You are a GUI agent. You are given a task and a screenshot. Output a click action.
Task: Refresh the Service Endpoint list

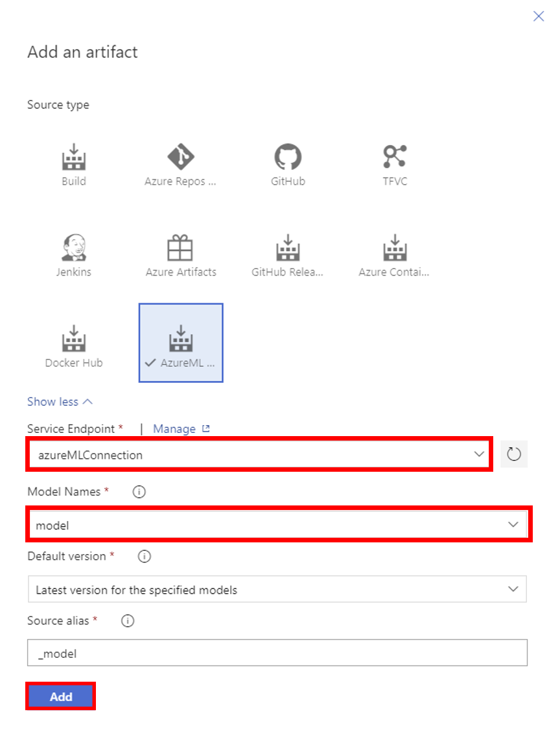click(x=514, y=454)
